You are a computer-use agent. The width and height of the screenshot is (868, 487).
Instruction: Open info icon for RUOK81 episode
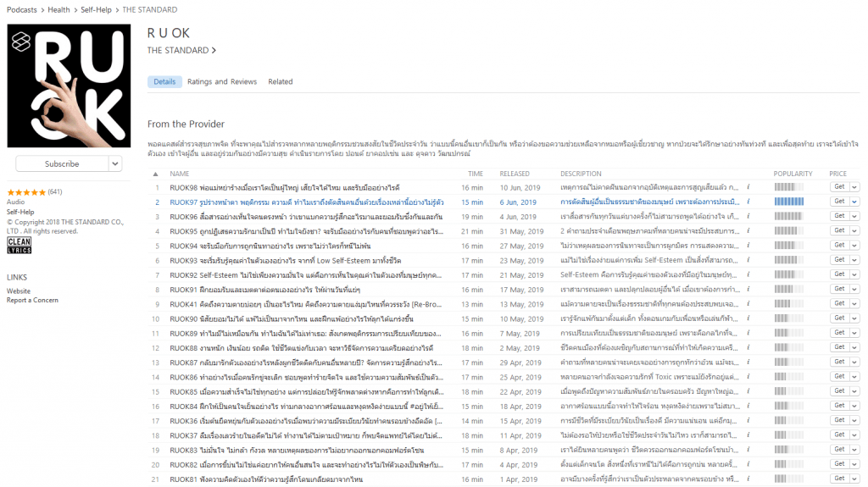pyautogui.click(x=748, y=479)
